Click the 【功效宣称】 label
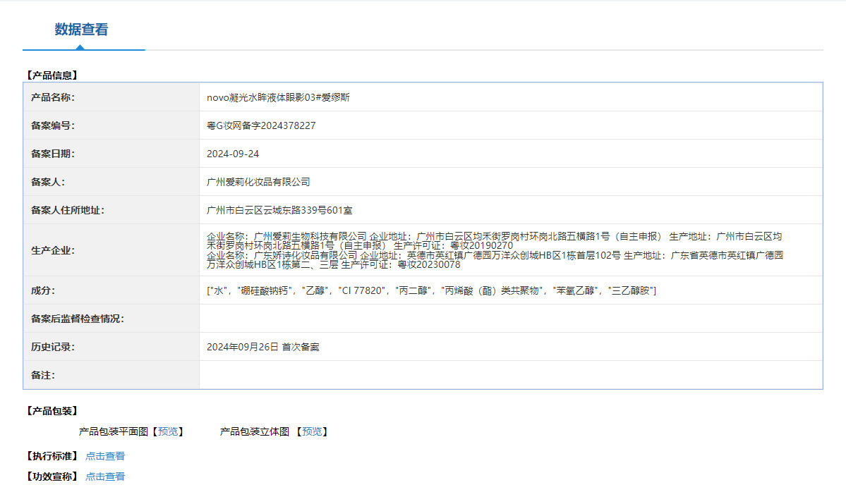Image resolution: width=846 pixels, height=504 pixels. (x=52, y=477)
